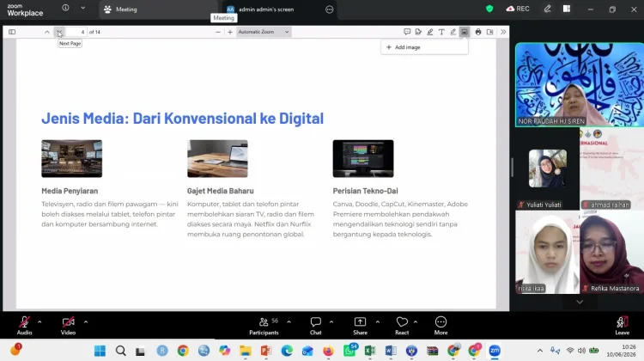Open WhatsApp from taskbar

[x=349, y=351]
